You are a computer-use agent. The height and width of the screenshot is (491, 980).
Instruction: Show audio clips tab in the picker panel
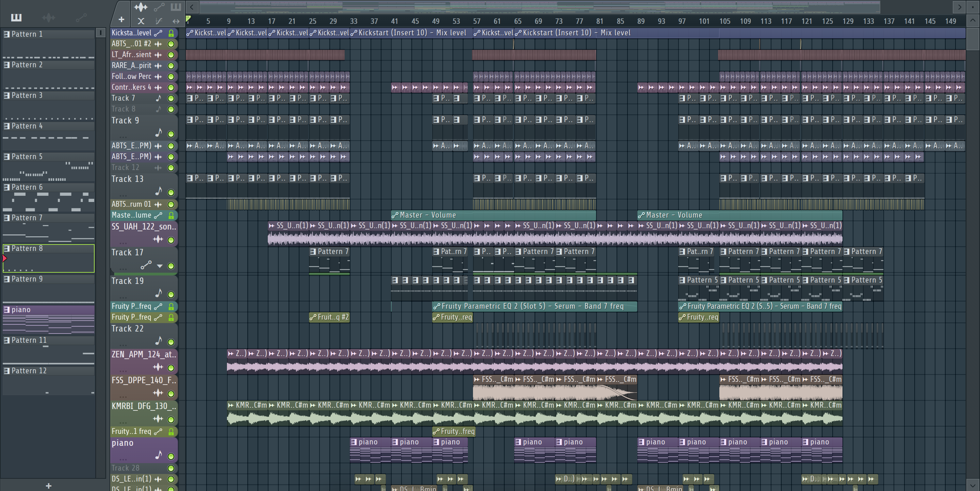(x=48, y=17)
